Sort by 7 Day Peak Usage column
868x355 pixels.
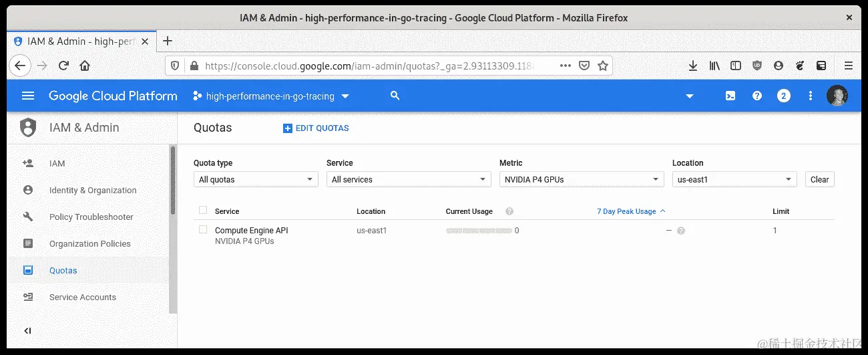(631, 211)
